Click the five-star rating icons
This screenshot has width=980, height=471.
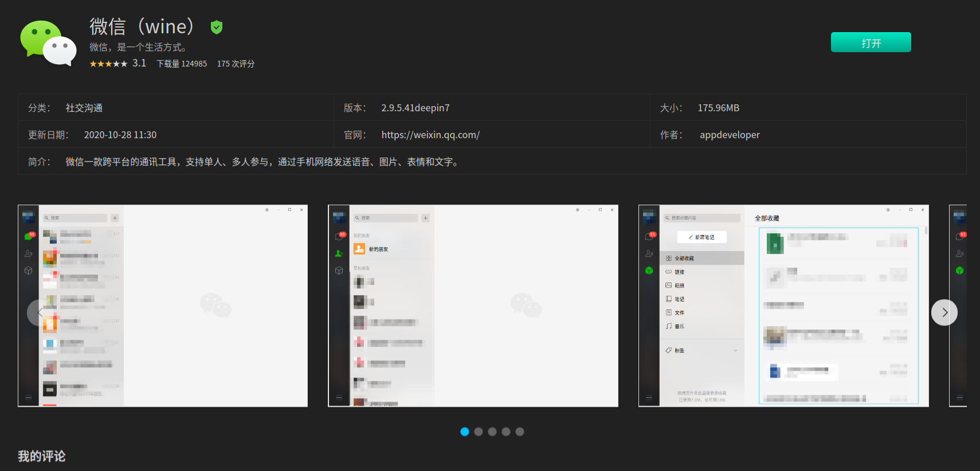(x=108, y=64)
